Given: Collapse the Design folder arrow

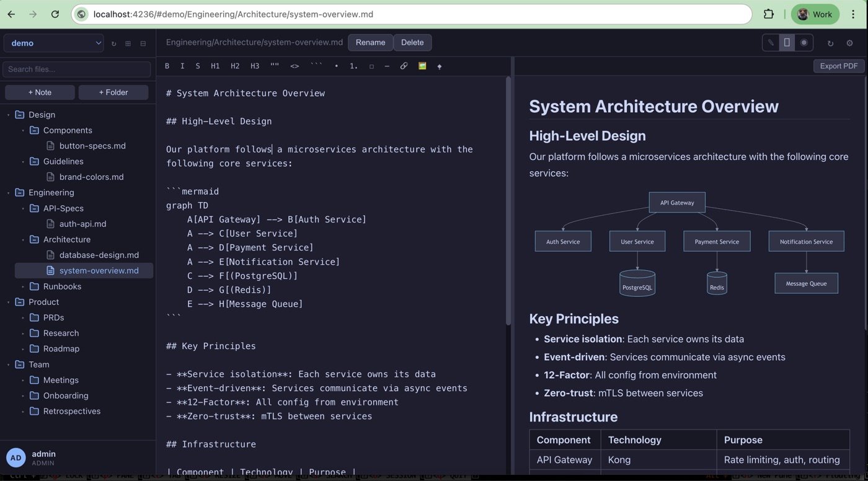Looking at the screenshot, I should point(8,115).
